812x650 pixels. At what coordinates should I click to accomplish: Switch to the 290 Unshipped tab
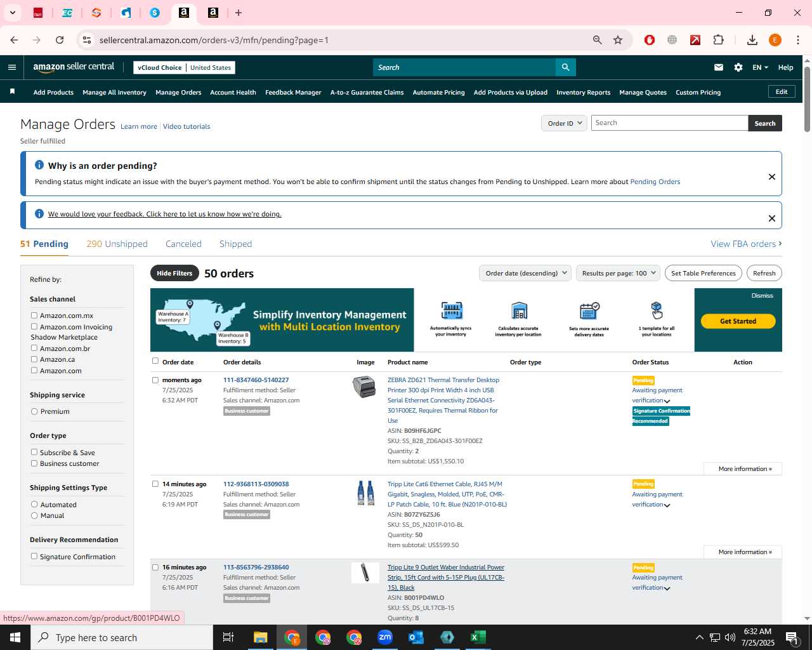(117, 244)
